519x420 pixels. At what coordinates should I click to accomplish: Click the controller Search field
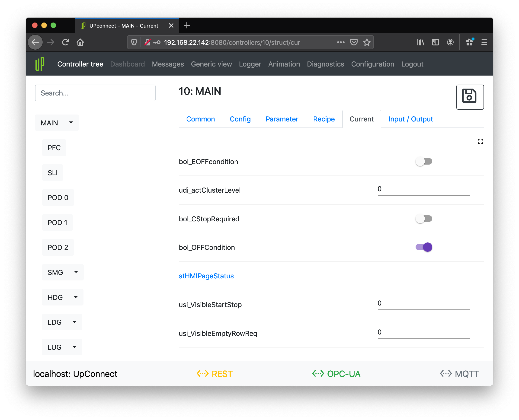[95, 93]
